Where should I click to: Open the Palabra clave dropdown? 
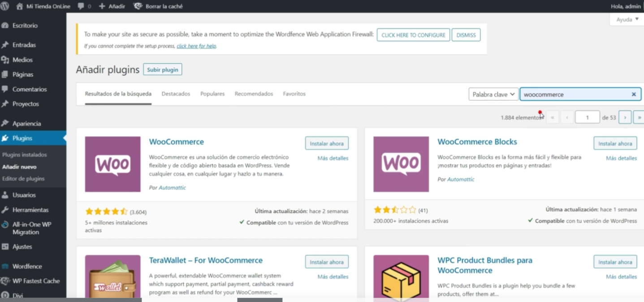(x=493, y=94)
